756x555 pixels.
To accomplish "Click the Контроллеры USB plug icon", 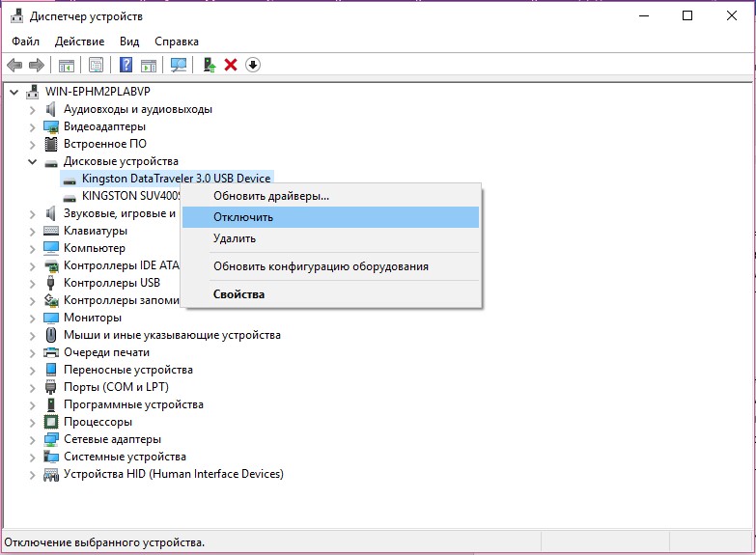I will 50,283.
